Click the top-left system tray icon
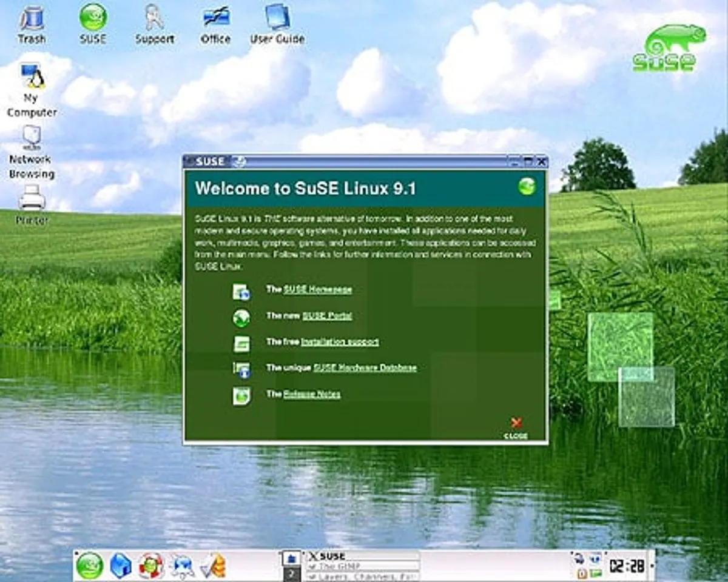This screenshot has width=728, height=582. pyautogui.click(x=580, y=559)
